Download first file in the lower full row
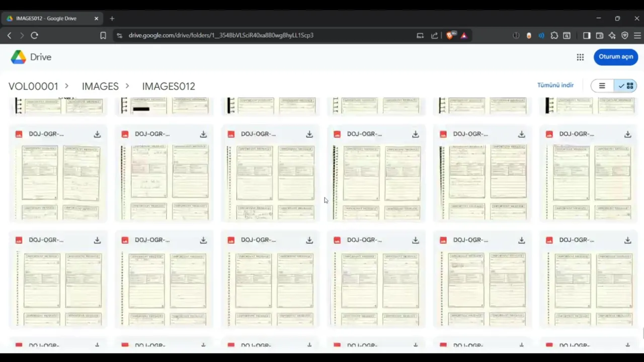644x362 pixels. [97, 240]
